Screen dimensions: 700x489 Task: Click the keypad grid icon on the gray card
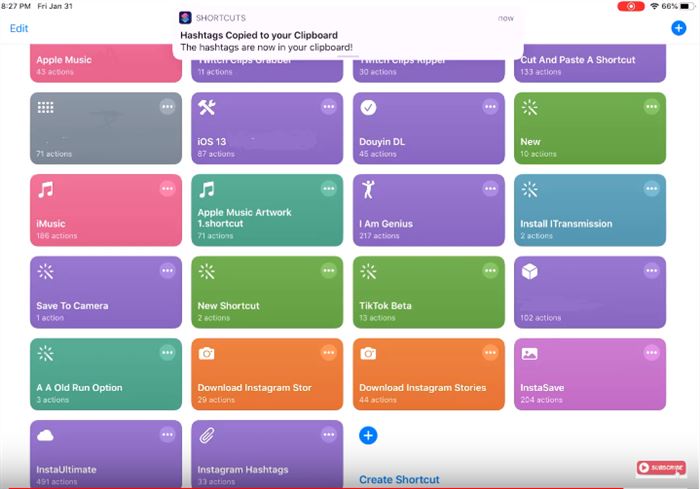(x=46, y=107)
